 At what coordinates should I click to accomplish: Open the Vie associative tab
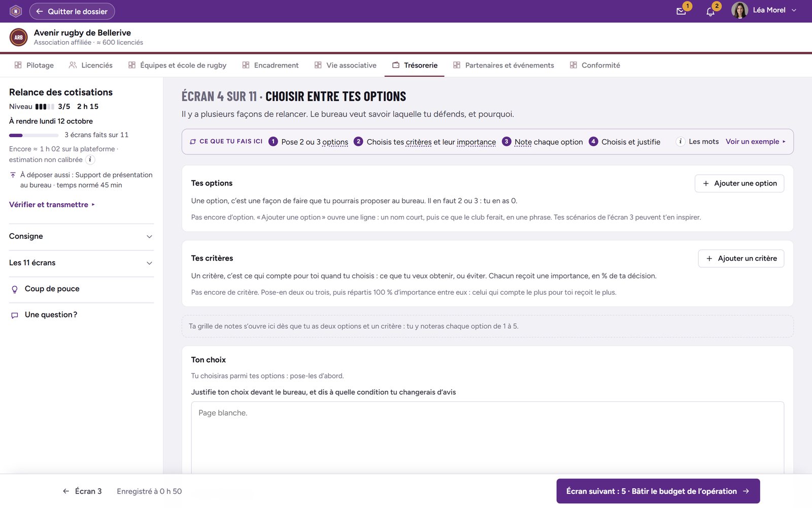coord(346,65)
